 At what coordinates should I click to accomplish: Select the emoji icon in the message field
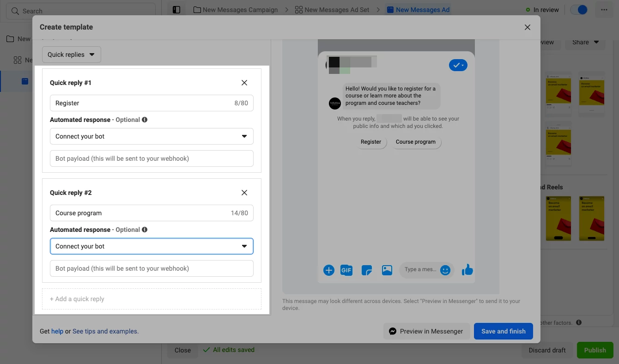pos(445,270)
